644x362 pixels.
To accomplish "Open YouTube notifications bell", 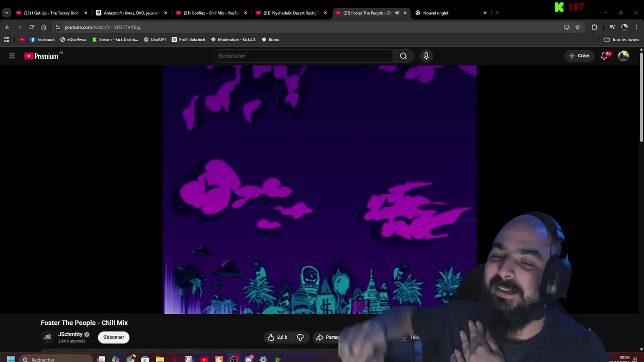I will click(x=605, y=56).
